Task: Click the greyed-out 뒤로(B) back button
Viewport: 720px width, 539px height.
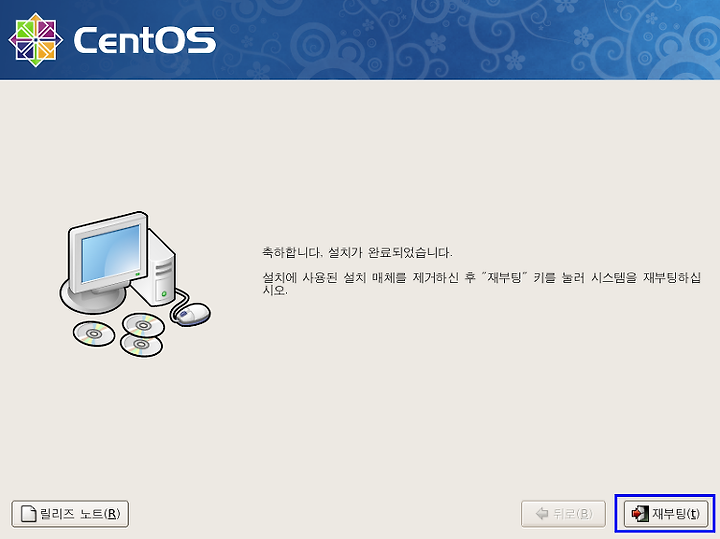Action: tap(563, 514)
